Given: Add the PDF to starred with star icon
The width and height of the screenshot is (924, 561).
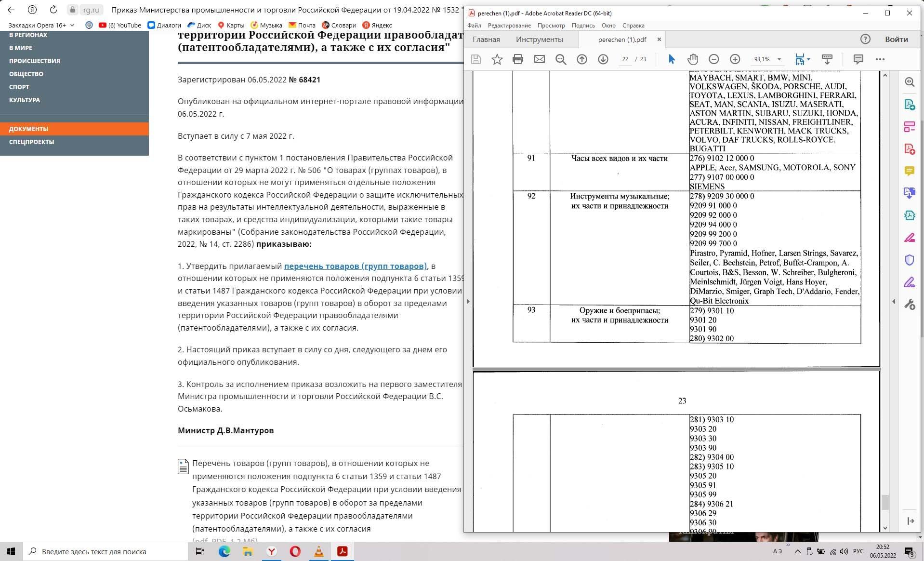Looking at the screenshot, I should tap(497, 59).
